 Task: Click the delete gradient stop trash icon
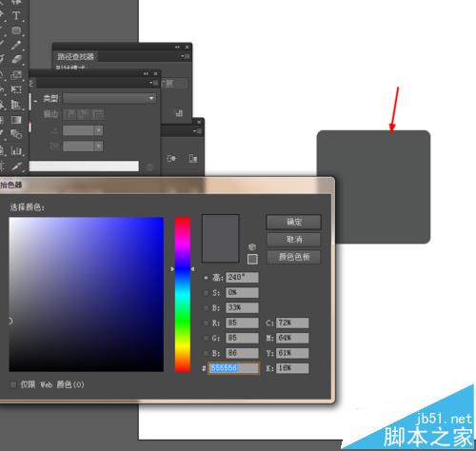click(149, 167)
